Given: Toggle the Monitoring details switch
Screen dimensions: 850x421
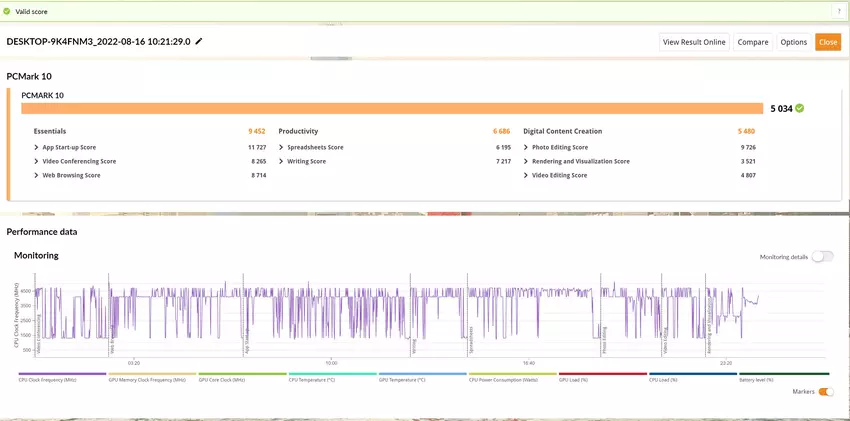Looking at the screenshot, I should coord(822,257).
